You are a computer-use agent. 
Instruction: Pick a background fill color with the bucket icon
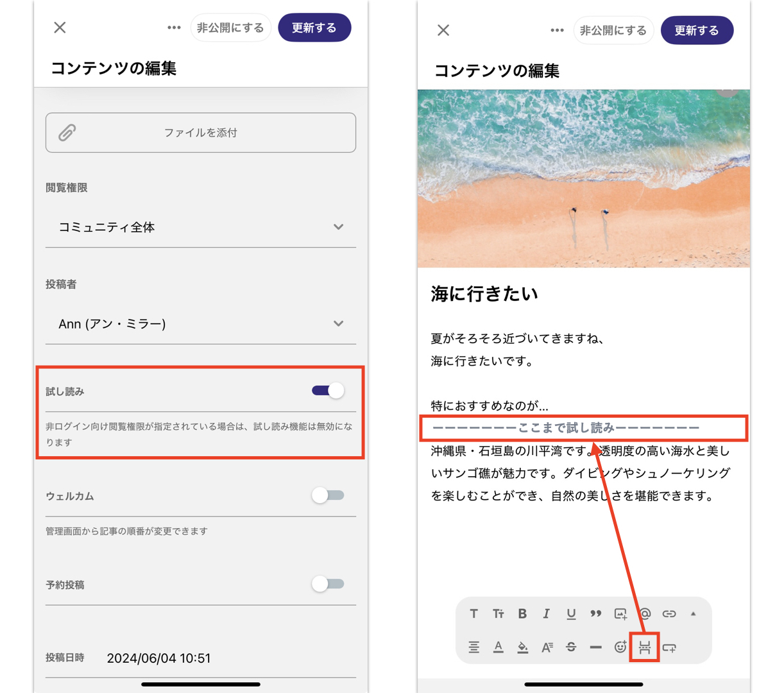522,647
